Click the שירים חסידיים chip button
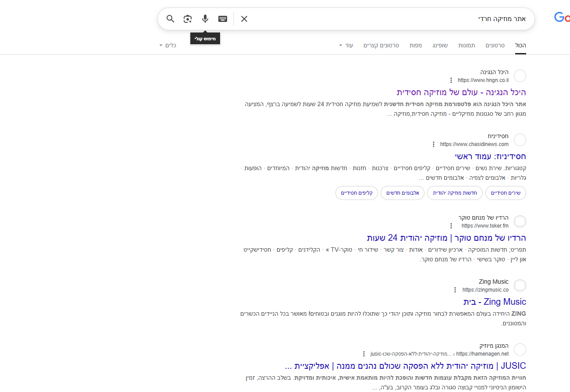 tap(506, 193)
